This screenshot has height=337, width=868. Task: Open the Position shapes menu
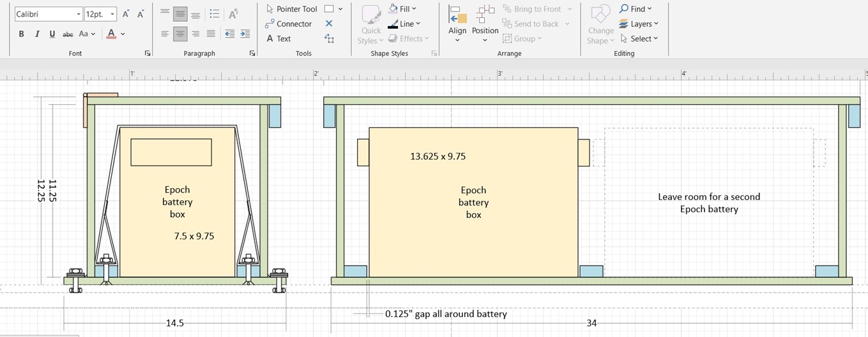point(485,25)
